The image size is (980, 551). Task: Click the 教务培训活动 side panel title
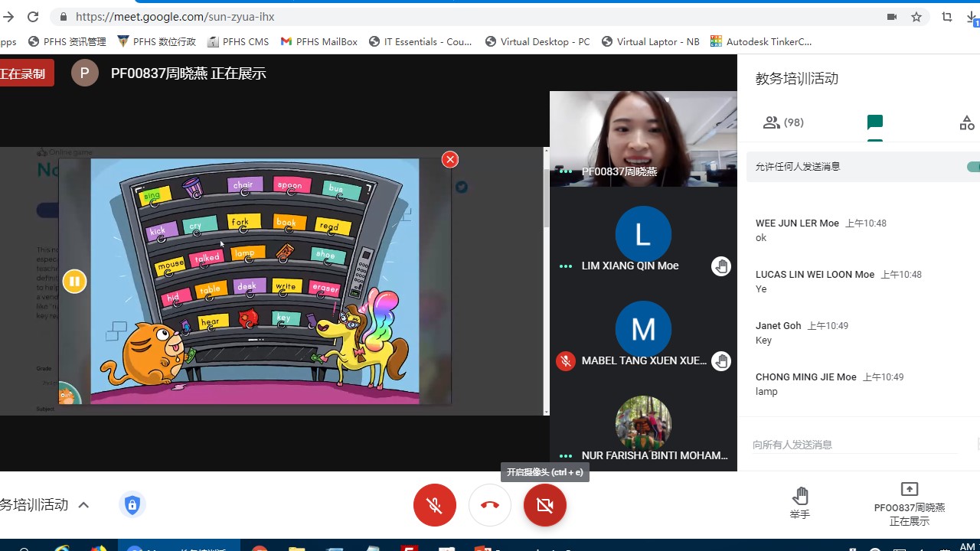[x=797, y=79]
